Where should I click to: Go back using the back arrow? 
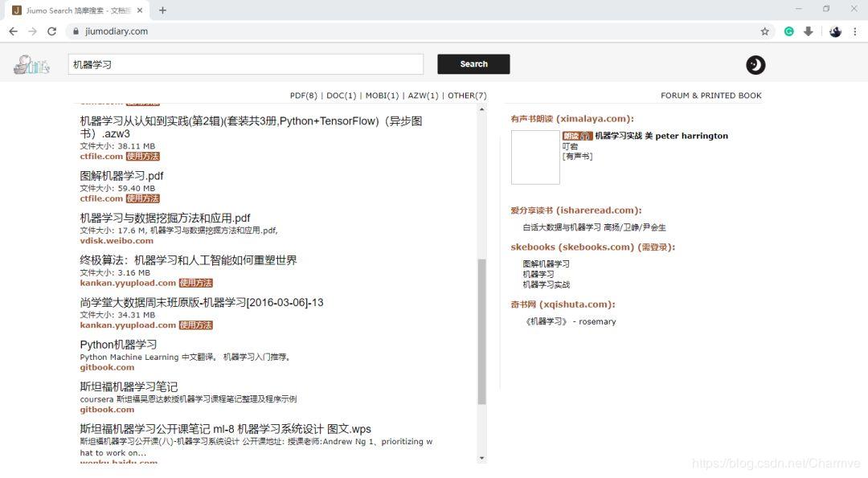click(x=13, y=31)
